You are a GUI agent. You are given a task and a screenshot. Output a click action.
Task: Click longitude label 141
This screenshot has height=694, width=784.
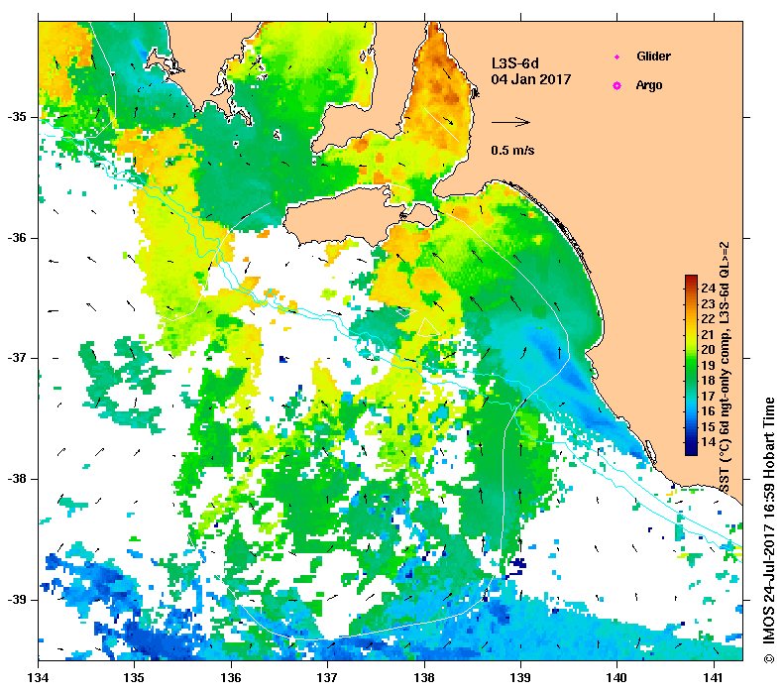coord(714,678)
